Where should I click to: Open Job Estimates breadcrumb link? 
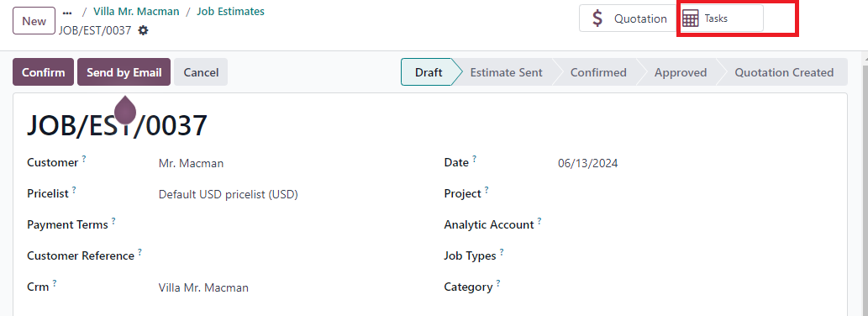pyautogui.click(x=230, y=11)
